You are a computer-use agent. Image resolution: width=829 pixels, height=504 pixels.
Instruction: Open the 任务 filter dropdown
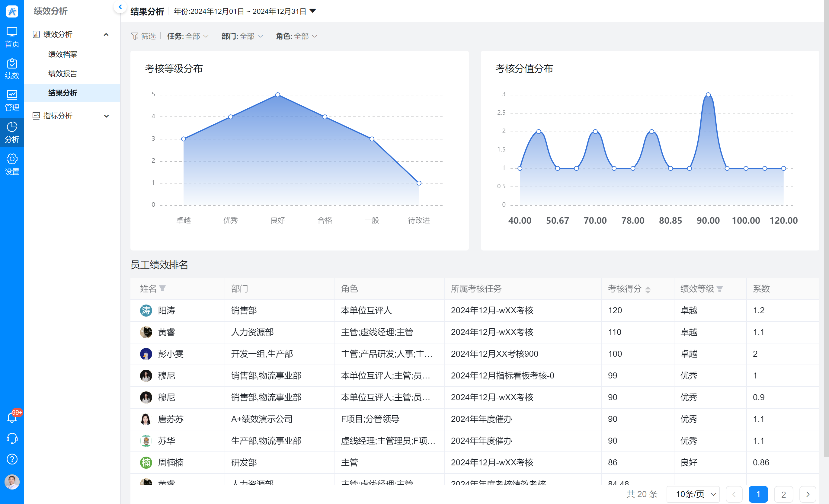[188, 36]
